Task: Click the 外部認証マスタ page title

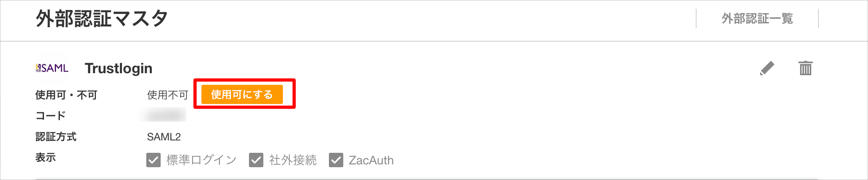Action: point(102,18)
